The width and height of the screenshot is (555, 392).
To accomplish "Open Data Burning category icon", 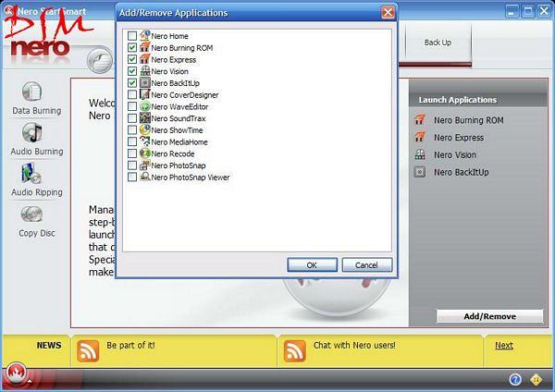I will coord(33,93).
